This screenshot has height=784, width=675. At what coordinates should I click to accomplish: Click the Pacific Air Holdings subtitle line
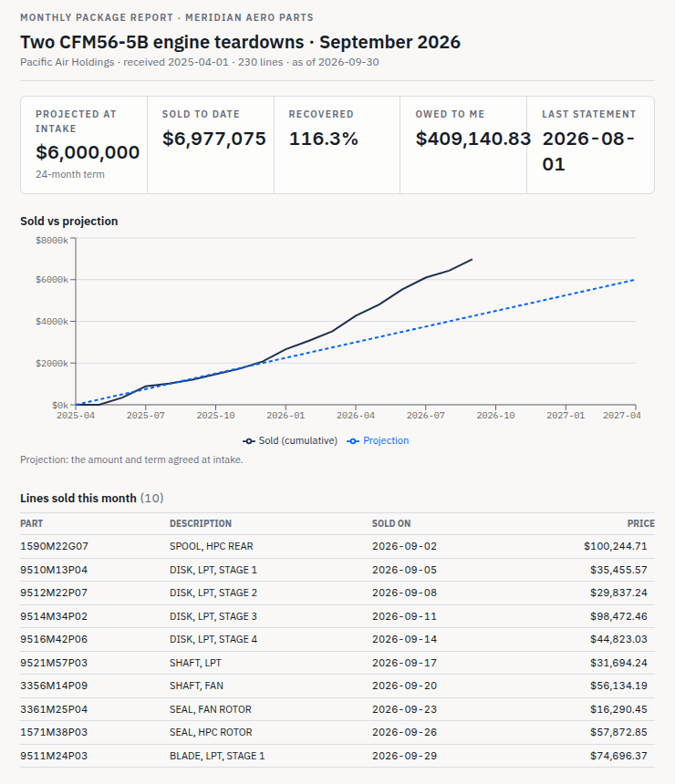(200, 62)
